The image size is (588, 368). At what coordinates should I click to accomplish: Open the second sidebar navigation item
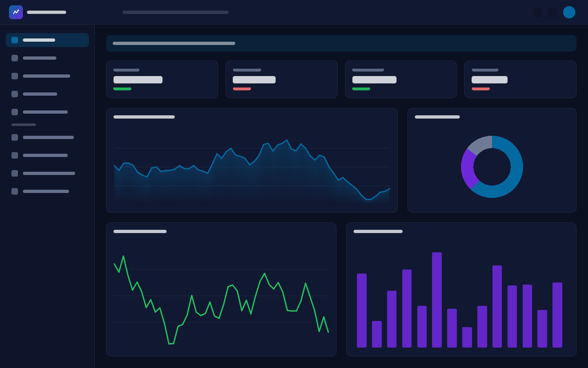[x=47, y=58]
